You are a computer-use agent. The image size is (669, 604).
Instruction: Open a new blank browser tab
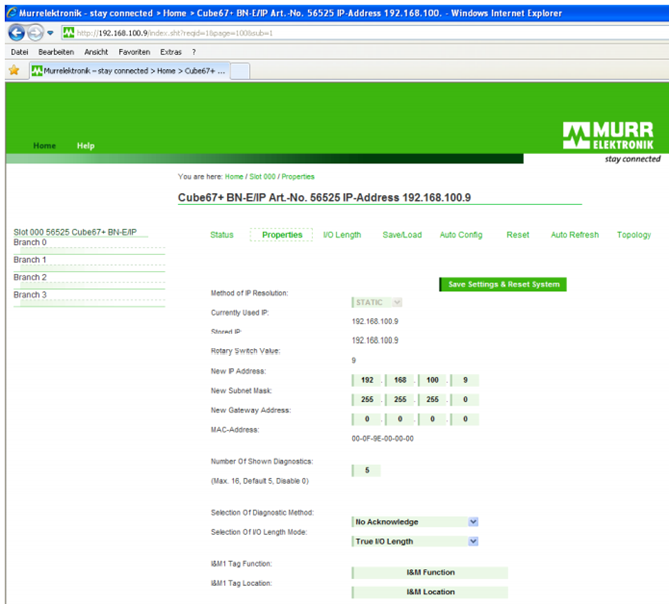(x=240, y=71)
